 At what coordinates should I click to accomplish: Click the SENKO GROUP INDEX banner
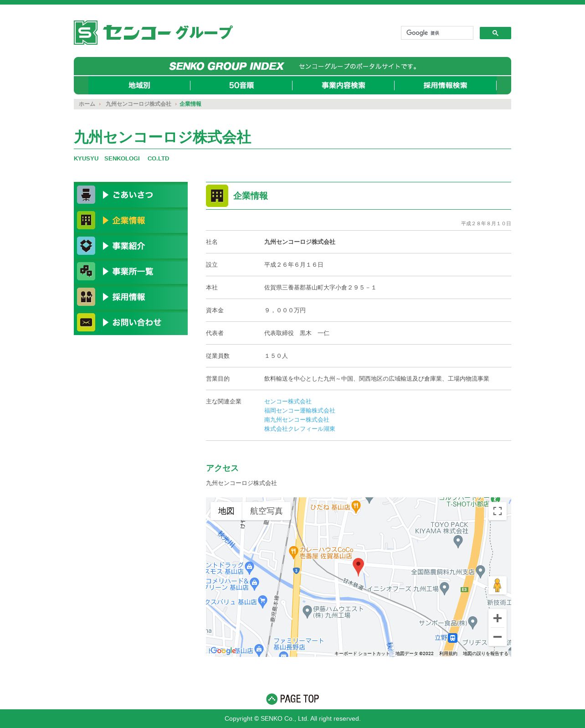click(292, 66)
